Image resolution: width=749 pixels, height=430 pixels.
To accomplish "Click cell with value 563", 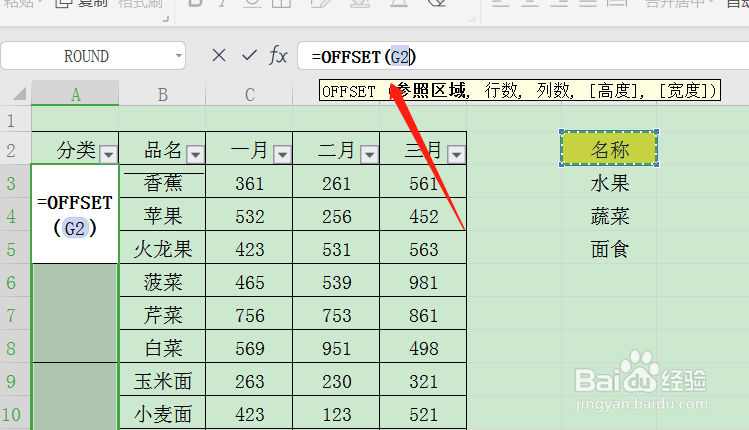I will point(423,248).
